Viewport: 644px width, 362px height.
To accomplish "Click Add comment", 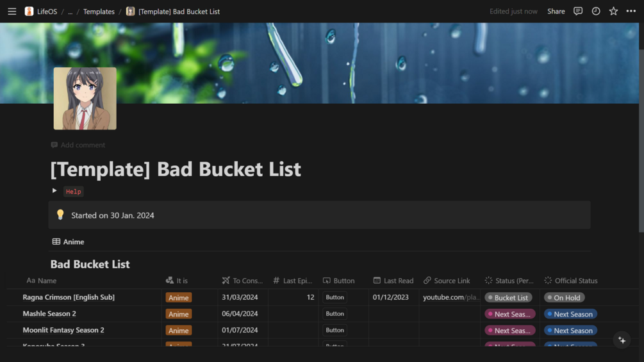I will pos(78,145).
